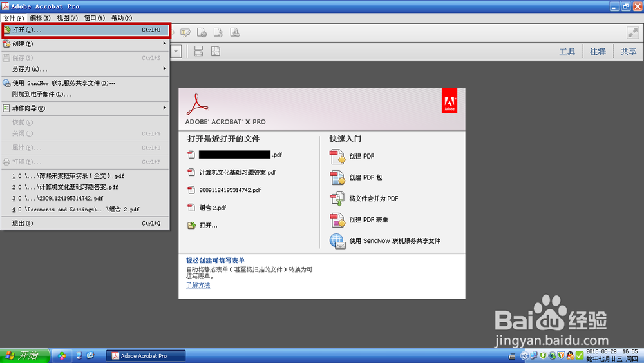
Task: Open the 注释 pane
Action: pyautogui.click(x=598, y=52)
